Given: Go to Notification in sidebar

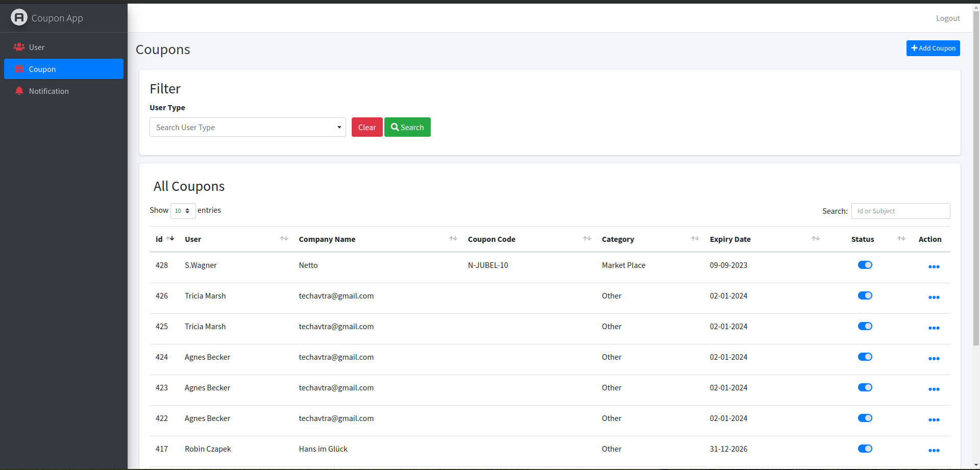Looking at the screenshot, I should tap(48, 91).
